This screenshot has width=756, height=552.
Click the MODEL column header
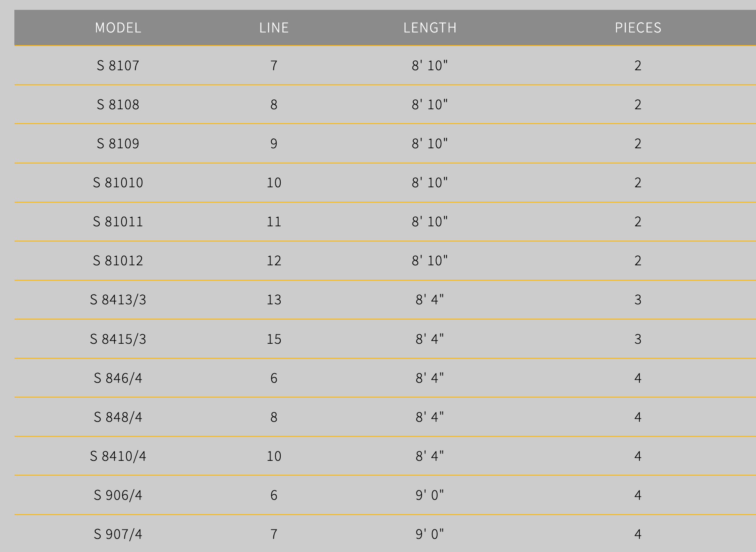pyautogui.click(x=118, y=28)
